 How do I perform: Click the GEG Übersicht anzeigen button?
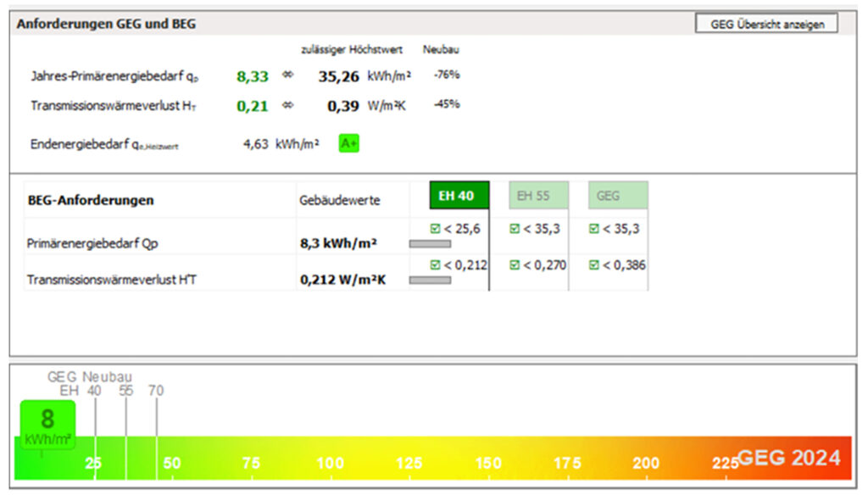[x=766, y=25]
